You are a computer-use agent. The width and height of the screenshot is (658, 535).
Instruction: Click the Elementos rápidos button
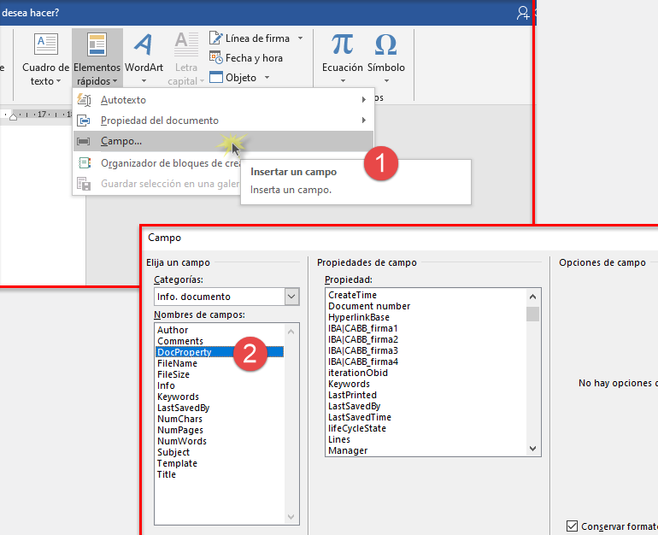(x=97, y=58)
